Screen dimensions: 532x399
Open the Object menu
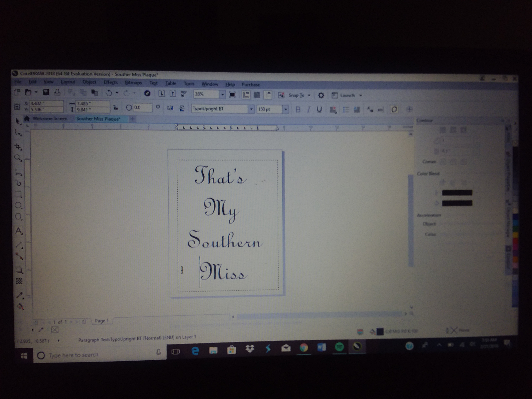pyautogui.click(x=89, y=82)
